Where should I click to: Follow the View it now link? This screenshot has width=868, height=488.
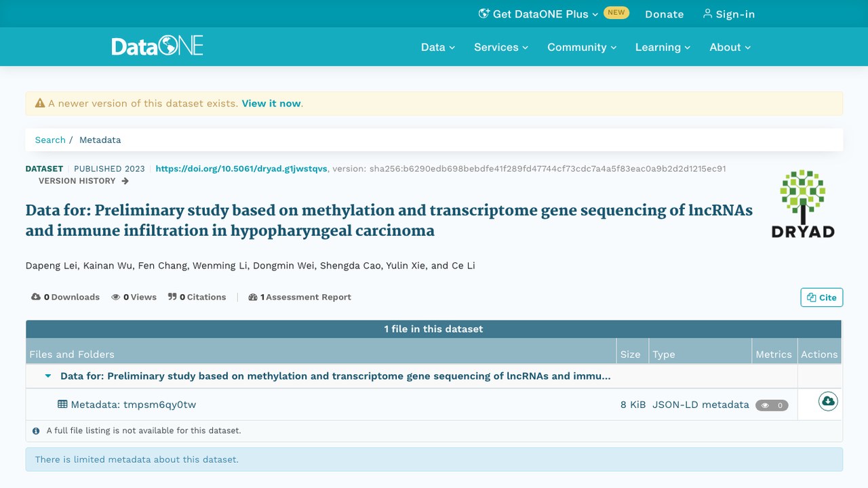pos(271,104)
